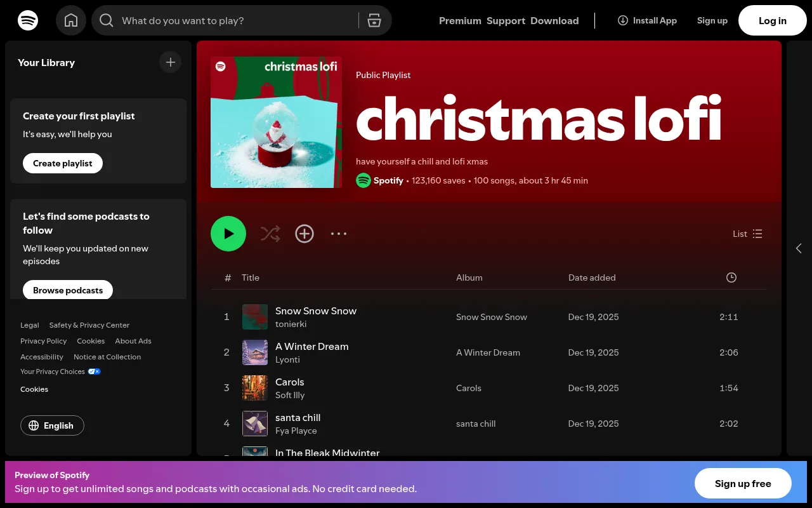Open the Privacy Policy link
This screenshot has width=812, height=508.
click(44, 341)
